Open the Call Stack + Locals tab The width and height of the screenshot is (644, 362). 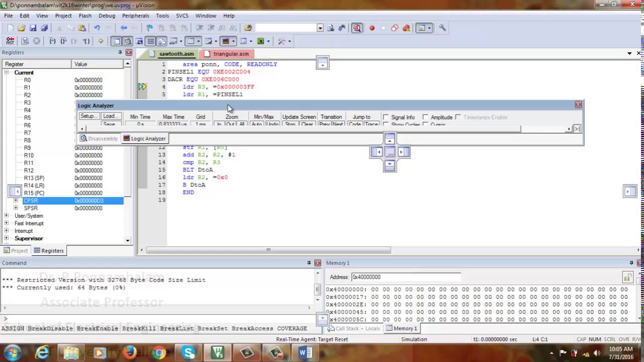pyautogui.click(x=354, y=328)
